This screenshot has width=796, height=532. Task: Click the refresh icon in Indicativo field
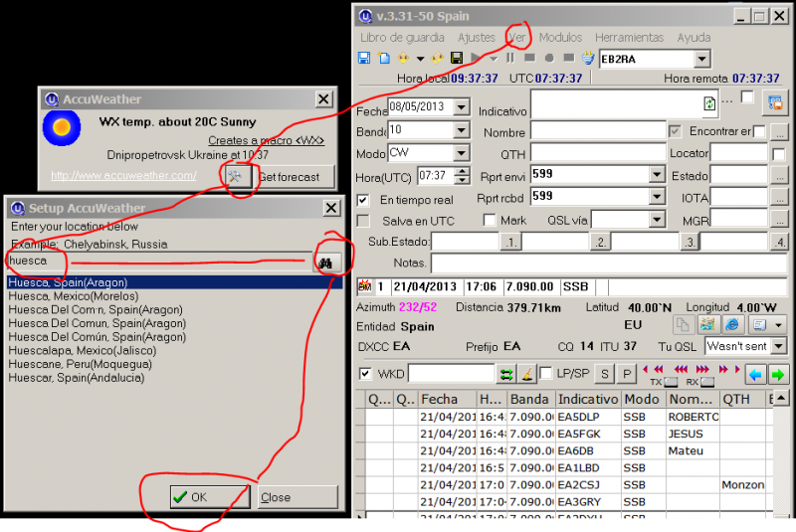[x=708, y=103]
